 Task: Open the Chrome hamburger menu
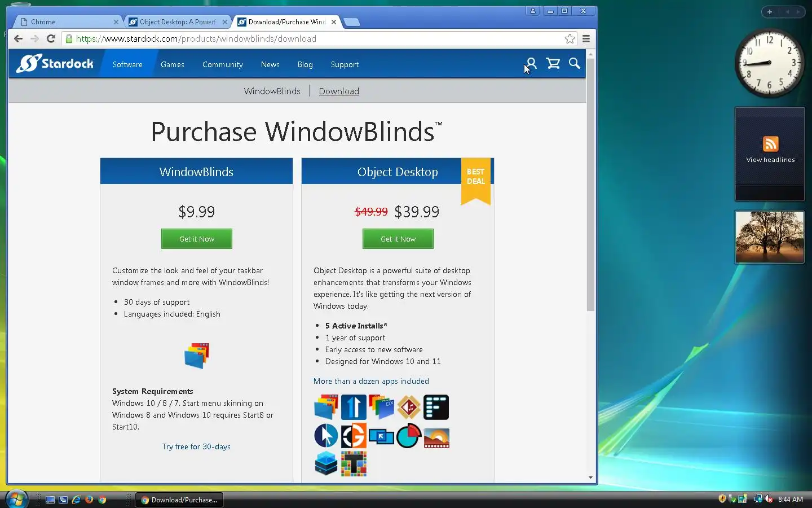(x=586, y=38)
